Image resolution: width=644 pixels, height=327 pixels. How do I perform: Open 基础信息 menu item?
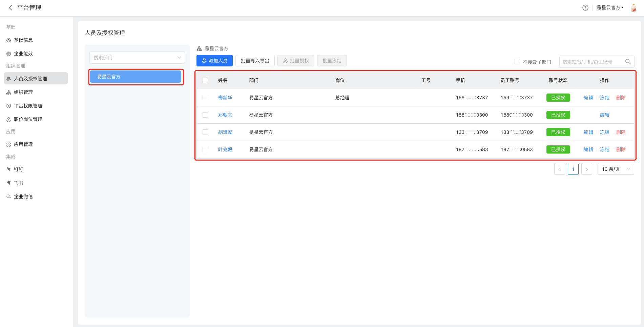pyautogui.click(x=36, y=40)
